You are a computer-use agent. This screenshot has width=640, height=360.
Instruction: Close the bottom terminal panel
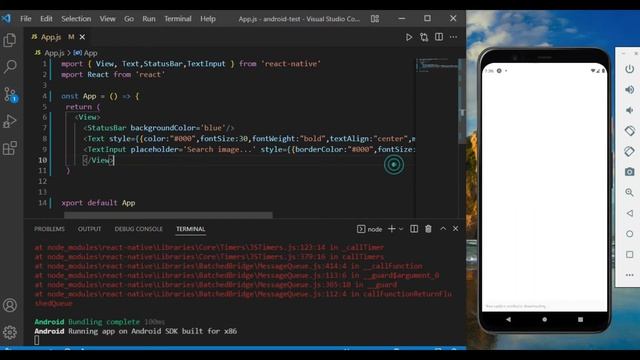456,229
